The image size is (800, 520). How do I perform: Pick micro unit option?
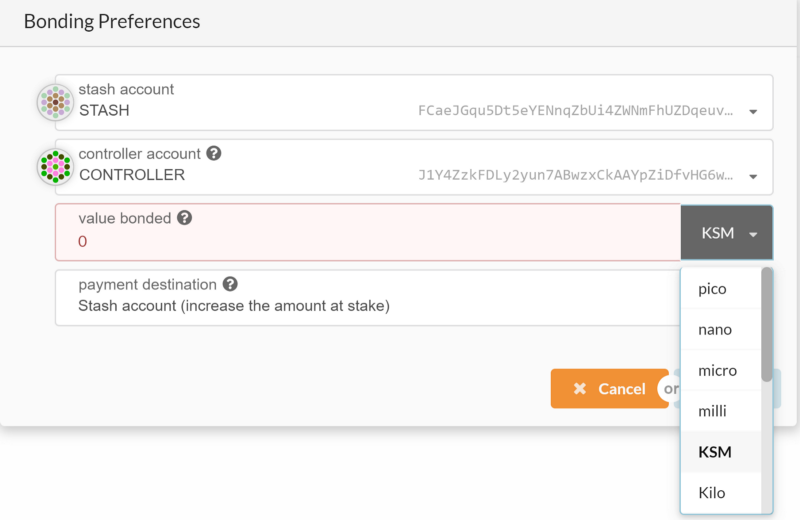pos(721,370)
